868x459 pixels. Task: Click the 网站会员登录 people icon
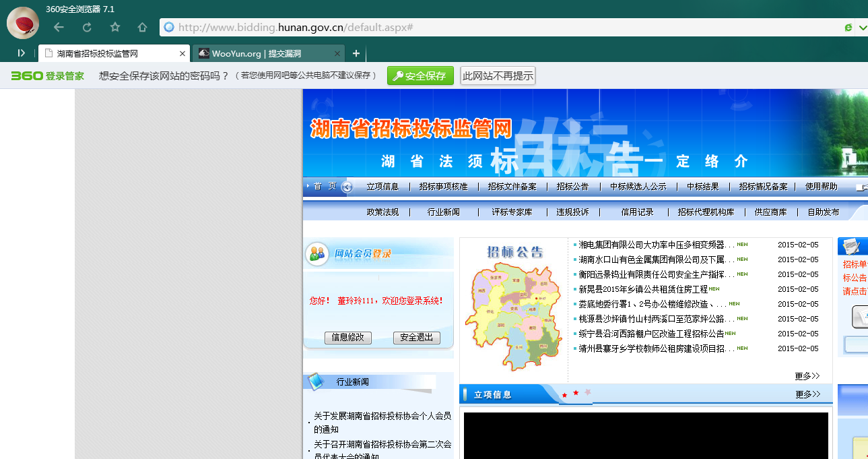coord(316,253)
